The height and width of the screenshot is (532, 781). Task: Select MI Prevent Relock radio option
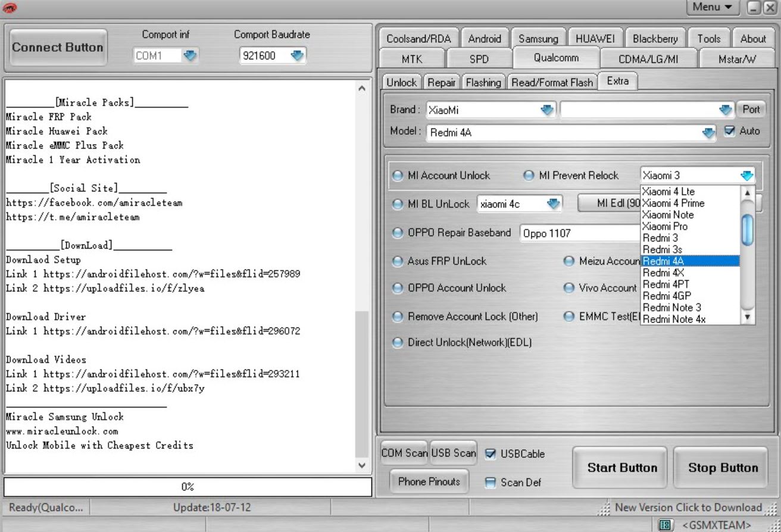click(x=529, y=176)
